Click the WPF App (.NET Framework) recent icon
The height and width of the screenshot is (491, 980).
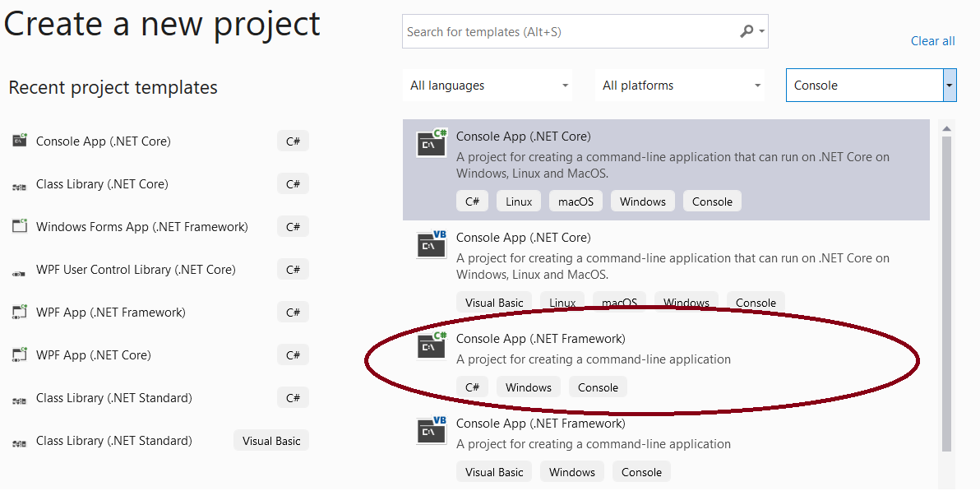point(20,312)
